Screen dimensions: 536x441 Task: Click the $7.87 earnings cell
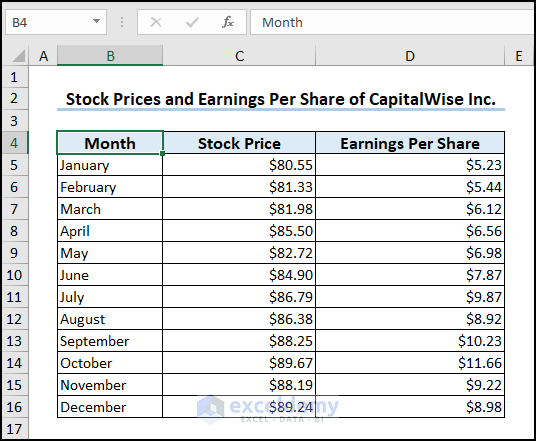pyautogui.click(x=410, y=275)
